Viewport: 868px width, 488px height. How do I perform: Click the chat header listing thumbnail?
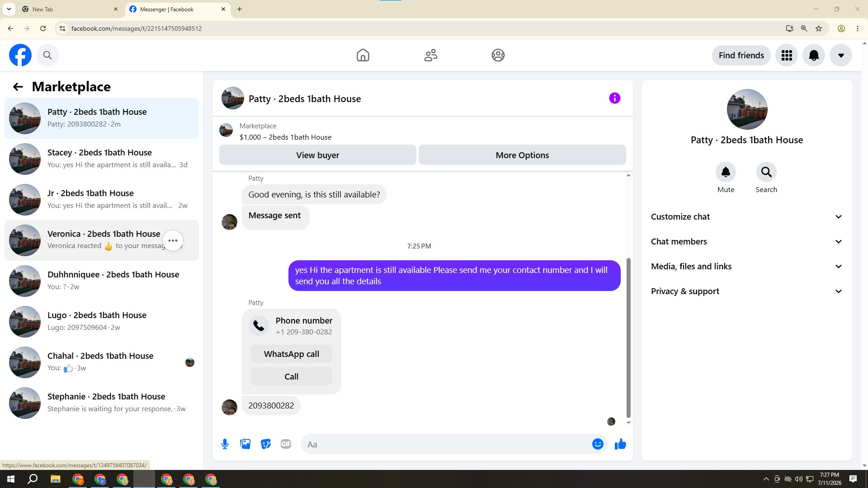pos(232,99)
